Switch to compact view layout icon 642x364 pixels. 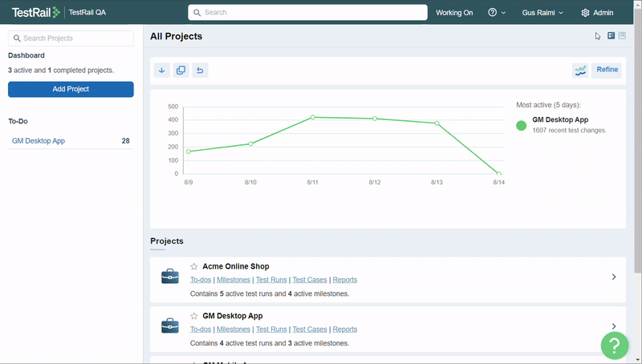click(622, 35)
